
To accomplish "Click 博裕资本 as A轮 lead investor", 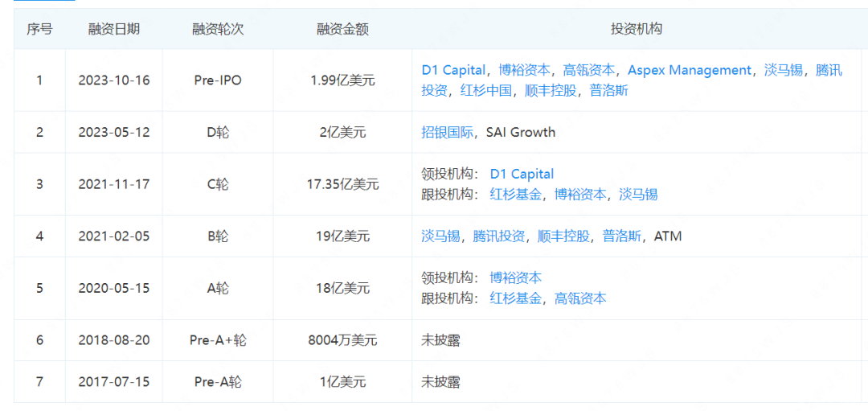I will pyautogui.click(x=515, y=278).
